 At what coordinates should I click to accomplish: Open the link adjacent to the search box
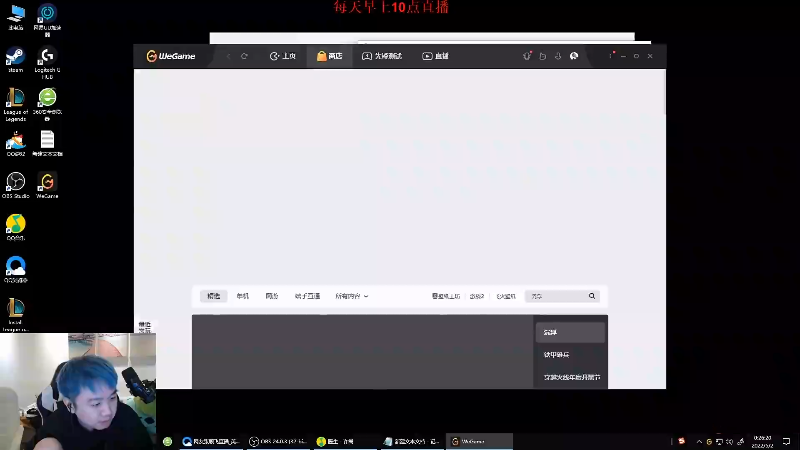[x=506, y=296]
